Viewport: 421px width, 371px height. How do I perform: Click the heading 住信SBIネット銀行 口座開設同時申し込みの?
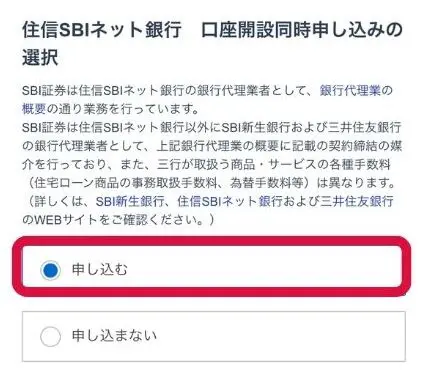(212, 30)
